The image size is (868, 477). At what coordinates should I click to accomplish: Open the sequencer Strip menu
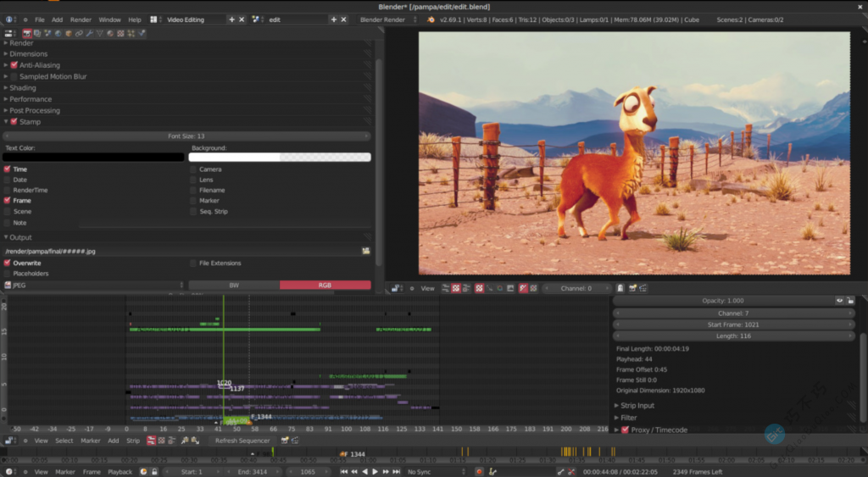pyautogui.click(x=133, y=441)
